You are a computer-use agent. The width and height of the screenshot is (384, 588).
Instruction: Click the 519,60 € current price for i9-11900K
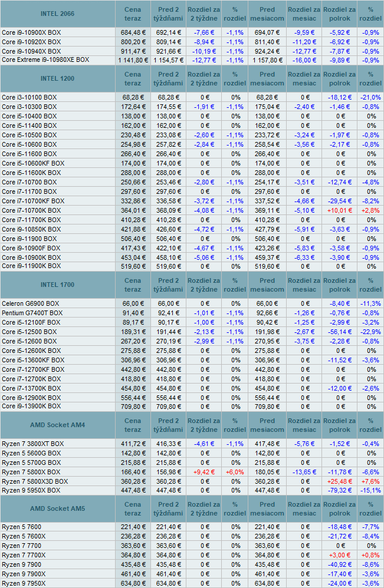[133, 266]
